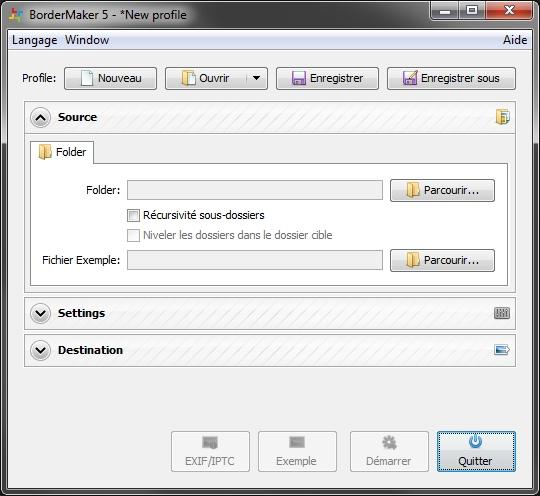Click Enregistrer sous save-as icon button
The height and width of the screenshot is (496, 540).
click(x=451, y=78)
